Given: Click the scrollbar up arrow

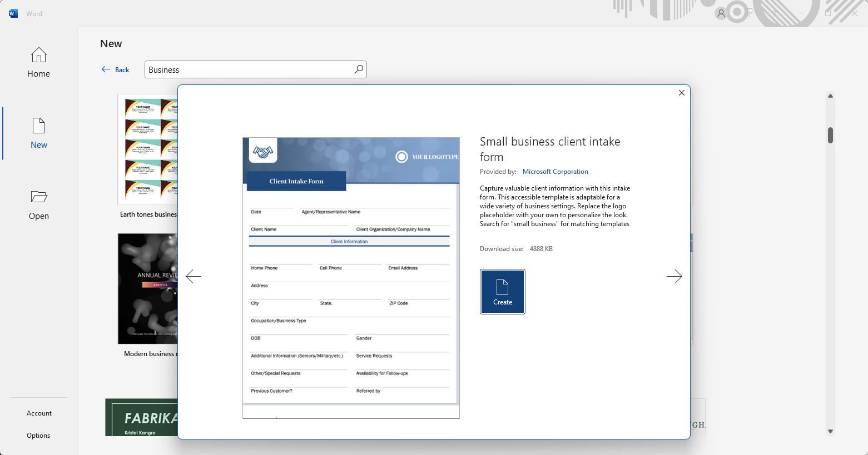Looking at the screenshot, I should (830, 96).
